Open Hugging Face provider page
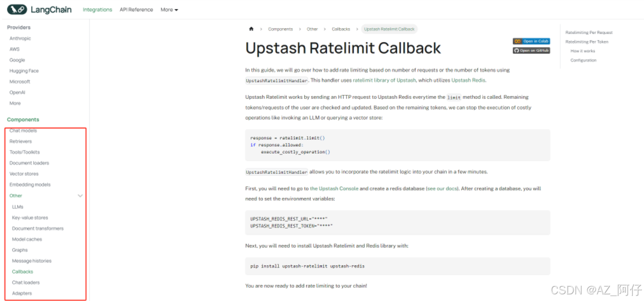The width and height of the screenshot is (644, 301). point(24,71)
